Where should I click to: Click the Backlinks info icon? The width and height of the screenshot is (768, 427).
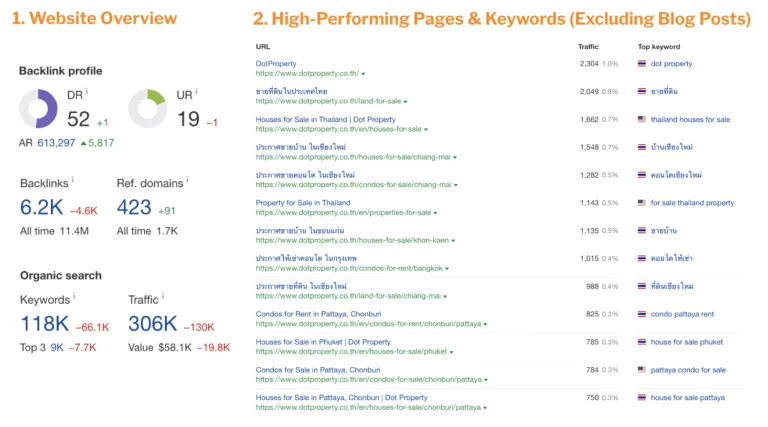pos(72,180)
